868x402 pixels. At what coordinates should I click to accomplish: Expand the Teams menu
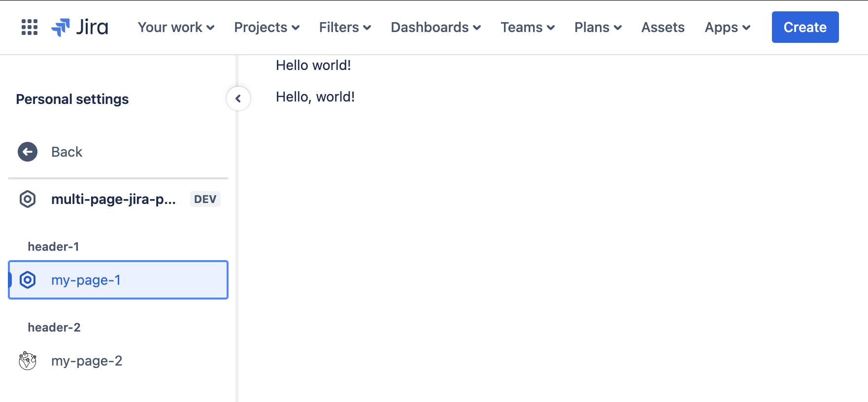click(x=528, y=27)
